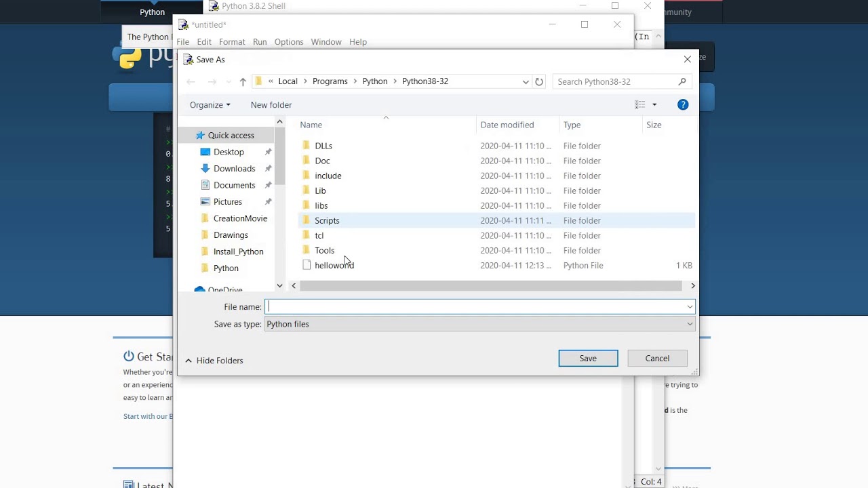Refresh the Python38-32 folder listing
Image resolution: width=868 pixels, height=488 pixels.
539,82
